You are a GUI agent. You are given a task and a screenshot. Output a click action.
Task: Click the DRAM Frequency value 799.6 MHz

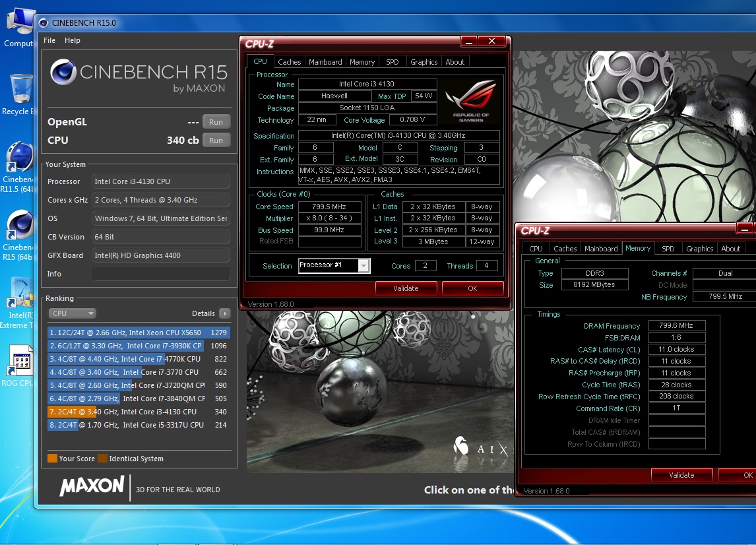tap(676, 325)
